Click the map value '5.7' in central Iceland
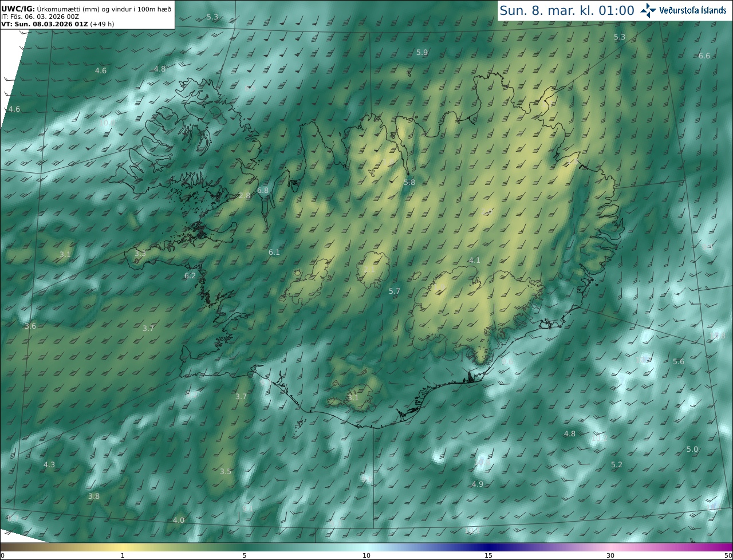 click(x=395, y=291)
